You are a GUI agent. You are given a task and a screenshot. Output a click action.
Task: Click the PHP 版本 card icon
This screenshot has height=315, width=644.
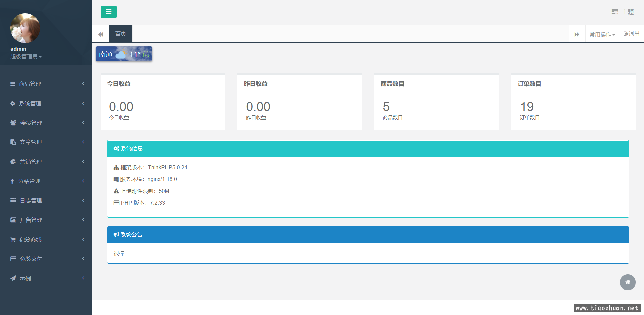coord(116,203)
